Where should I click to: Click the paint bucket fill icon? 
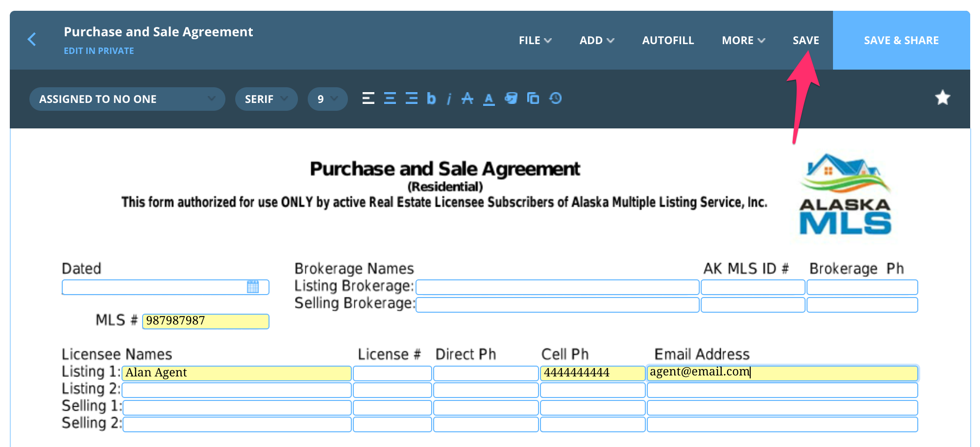point(511,99)
